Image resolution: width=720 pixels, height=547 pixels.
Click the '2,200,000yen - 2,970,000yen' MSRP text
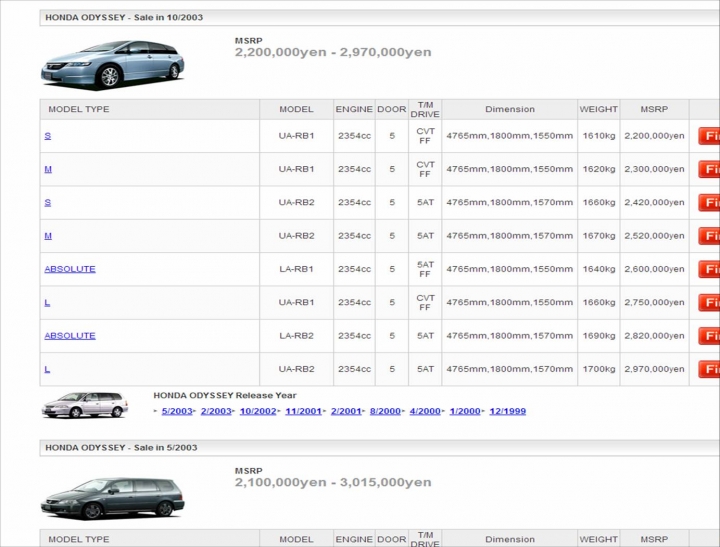pyautogui.click(x=333, y=52)
